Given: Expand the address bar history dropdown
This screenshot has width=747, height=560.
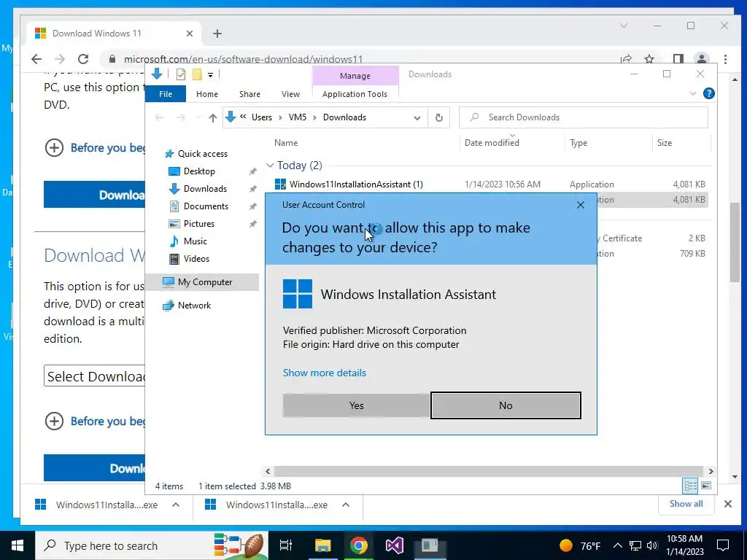Looking at the screenshot, I should pos(417,117).
